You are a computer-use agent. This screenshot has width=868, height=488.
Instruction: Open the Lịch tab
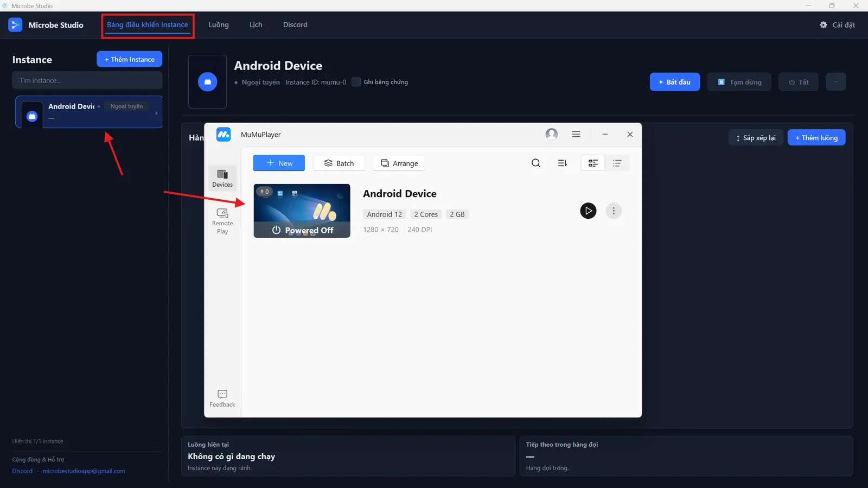[x=256, y=25]
